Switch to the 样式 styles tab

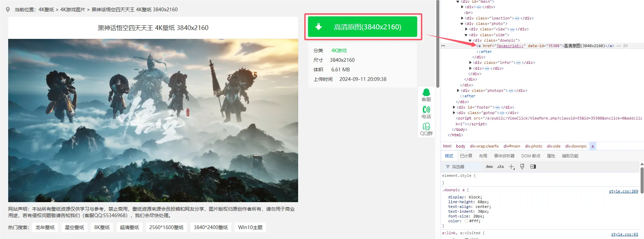pos(449,156)
